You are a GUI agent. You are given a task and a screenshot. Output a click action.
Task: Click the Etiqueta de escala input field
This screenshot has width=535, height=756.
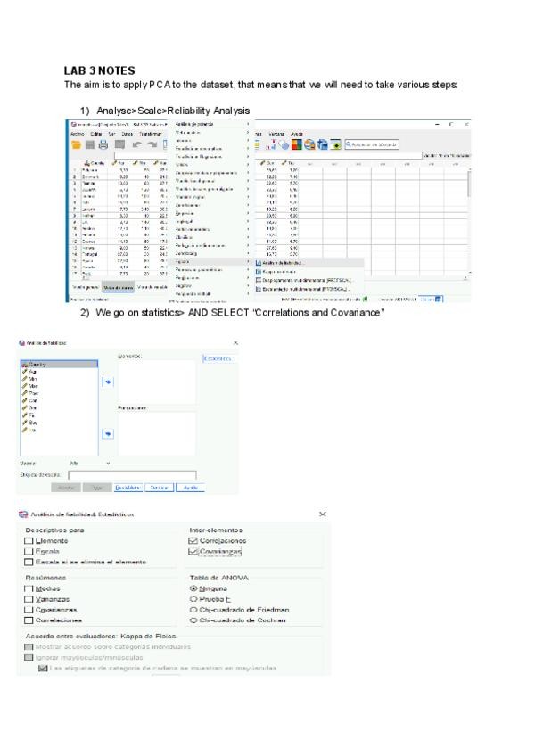(132, 475)
